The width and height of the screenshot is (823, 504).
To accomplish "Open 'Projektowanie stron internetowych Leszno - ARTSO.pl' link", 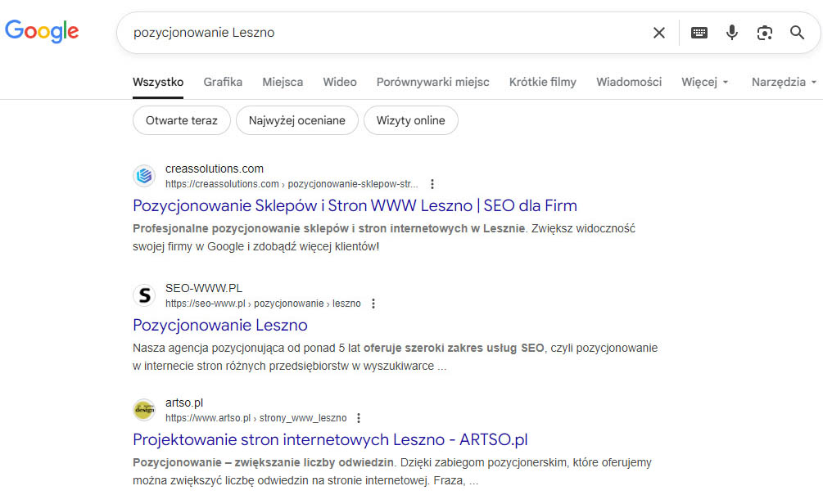I will 330,439.
